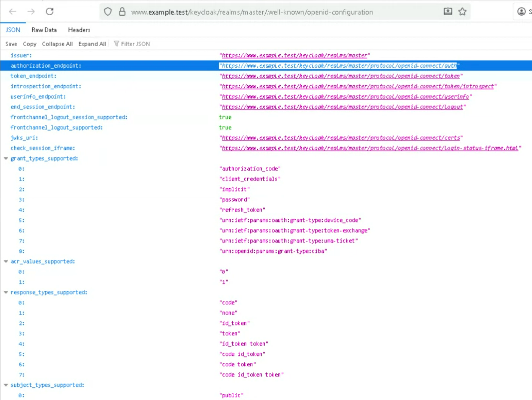This screenshot has height=400, width=532.
Task: Collapse the response_types_supported array
Action: tap(6, 292)
